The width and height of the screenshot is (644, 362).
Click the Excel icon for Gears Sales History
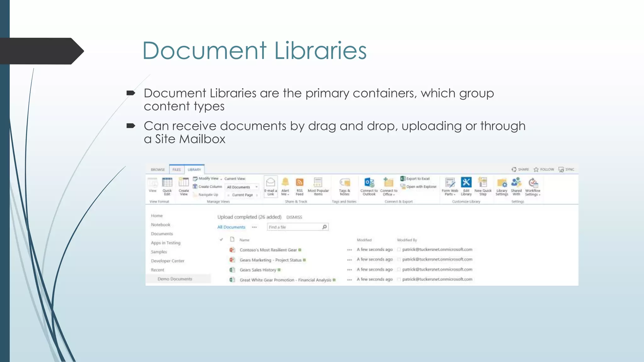point(232,270)
